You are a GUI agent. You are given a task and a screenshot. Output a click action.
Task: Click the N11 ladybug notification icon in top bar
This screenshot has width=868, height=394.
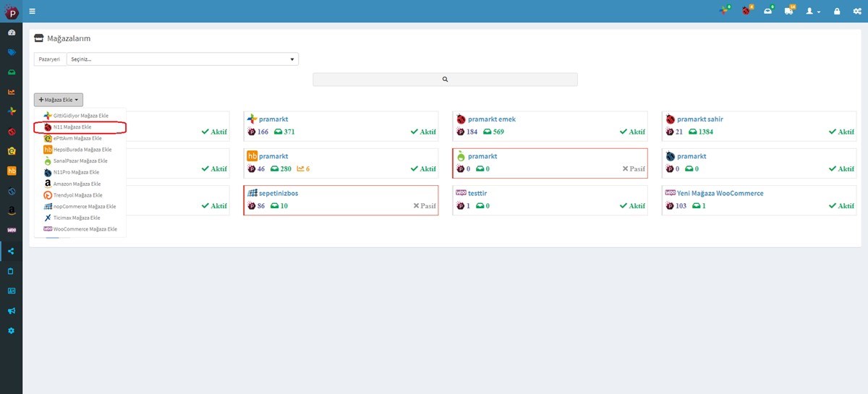(746, 11)
